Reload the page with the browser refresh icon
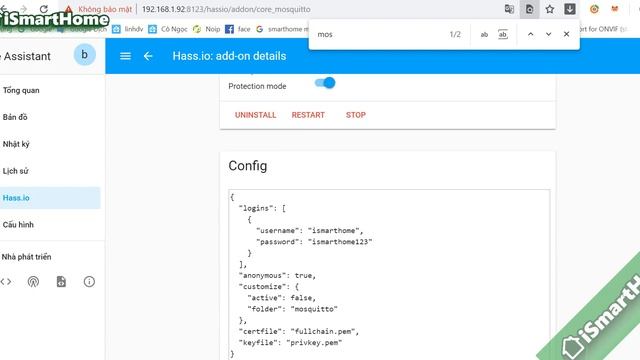The image size is (640, 360). (x=44, y=9)
